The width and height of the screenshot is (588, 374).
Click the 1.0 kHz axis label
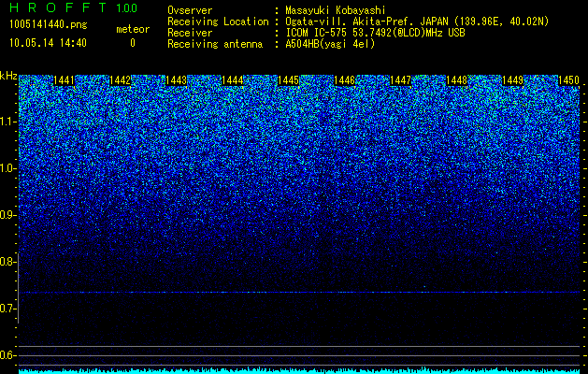tap(8, 169)
